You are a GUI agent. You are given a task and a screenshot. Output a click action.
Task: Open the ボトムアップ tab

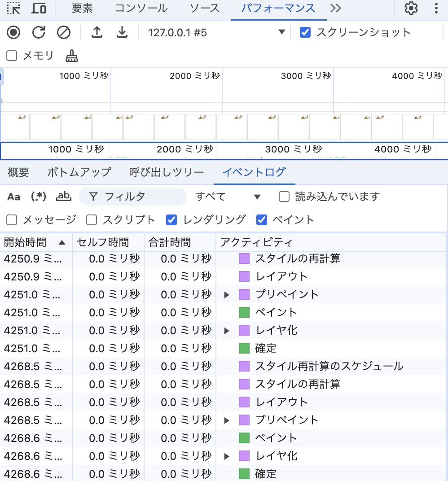click(x=79, y=172)
